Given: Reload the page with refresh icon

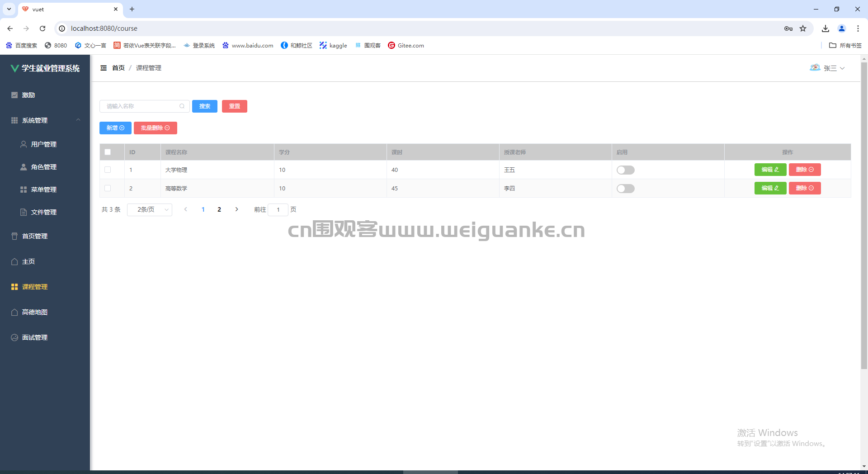Looking at the screenshot, I should coord(42,28).
